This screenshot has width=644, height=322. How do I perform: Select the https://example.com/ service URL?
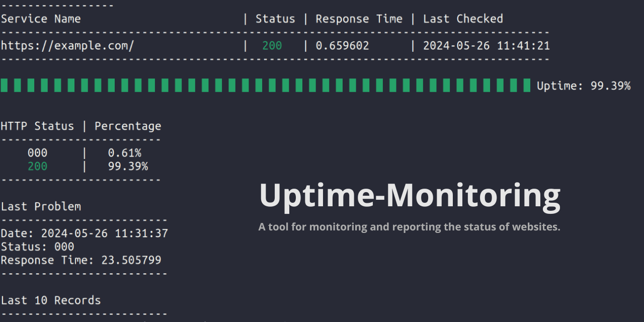click(x=67, y=46)
